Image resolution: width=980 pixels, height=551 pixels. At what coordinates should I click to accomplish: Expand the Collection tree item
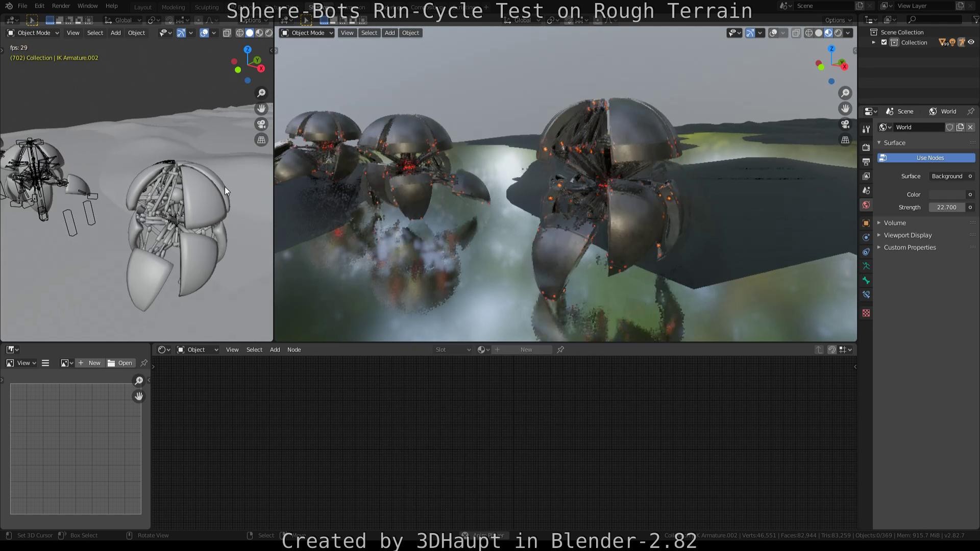coord(873,42)
